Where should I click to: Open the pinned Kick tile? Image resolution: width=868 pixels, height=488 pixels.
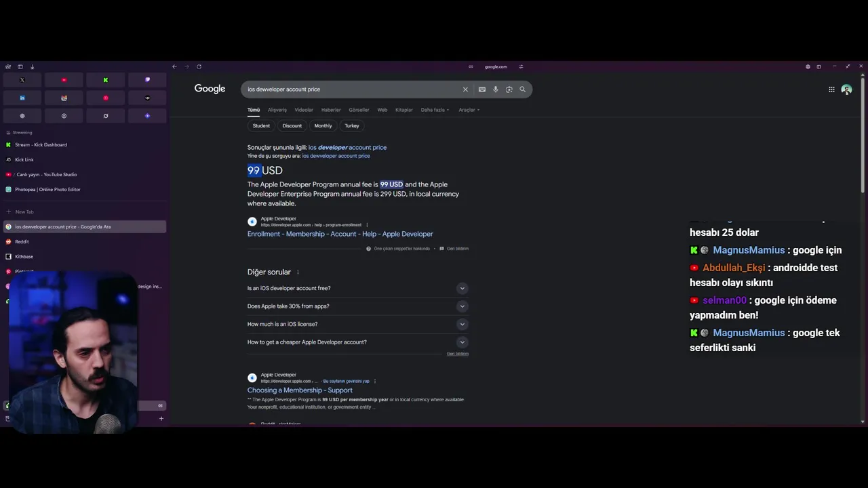tap(106, 80)
